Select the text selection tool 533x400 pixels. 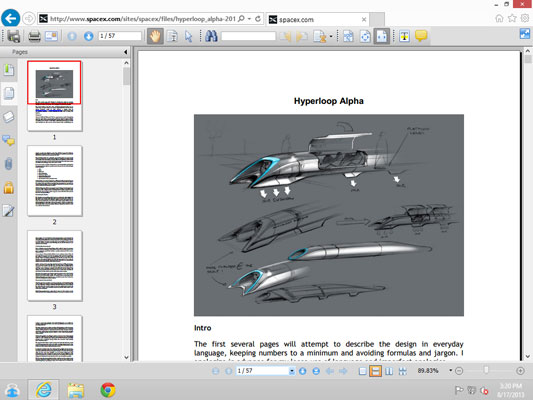(x=173, y=36)
